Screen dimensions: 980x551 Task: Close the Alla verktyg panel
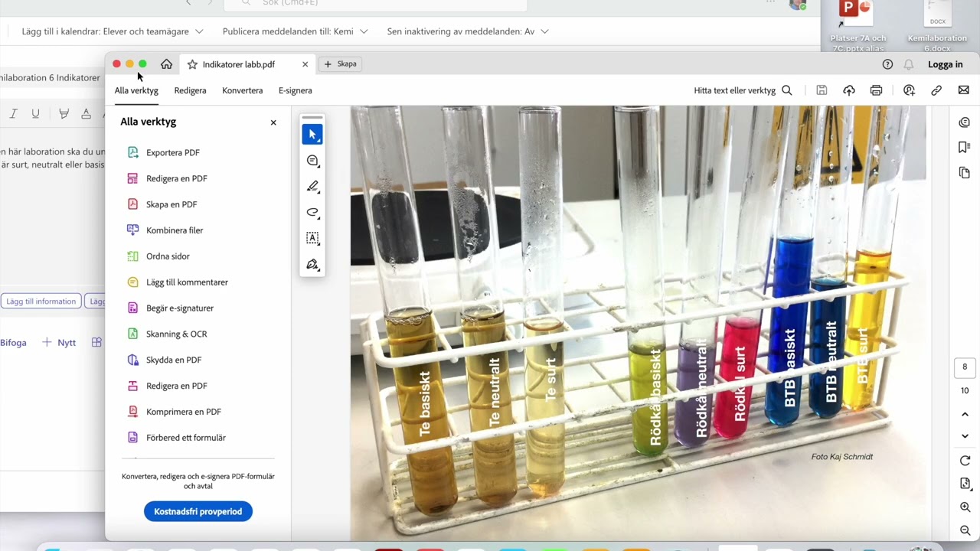[273, 122]
